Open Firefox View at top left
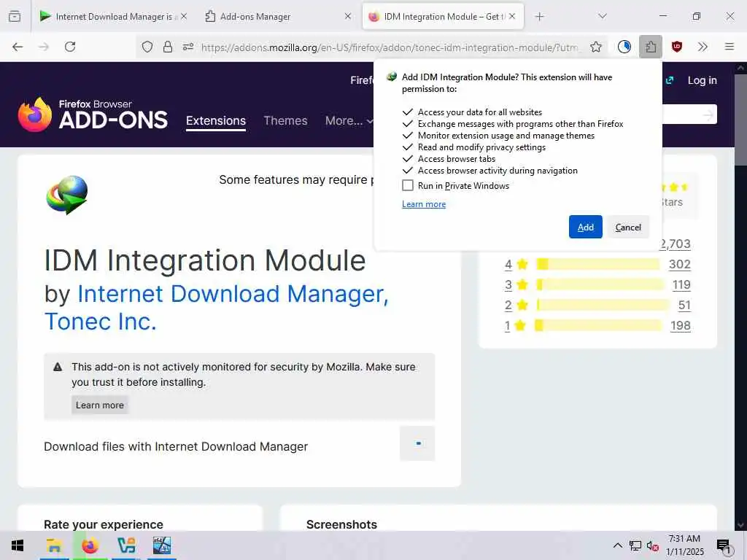 [15, 16]
